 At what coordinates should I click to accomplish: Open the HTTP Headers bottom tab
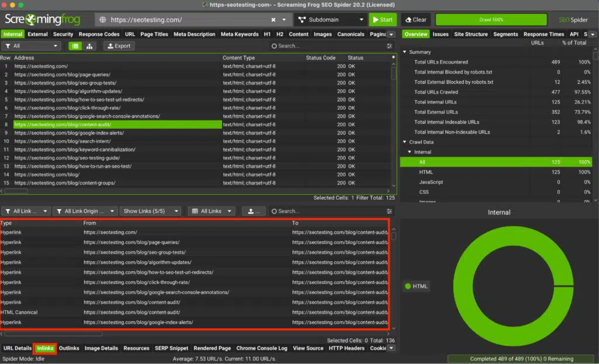[346, 348]
